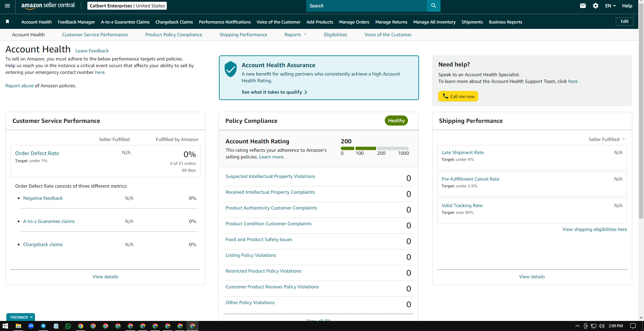644x331 pixels.
Task: Open the hamburger navigation menu
Action: 7,6
